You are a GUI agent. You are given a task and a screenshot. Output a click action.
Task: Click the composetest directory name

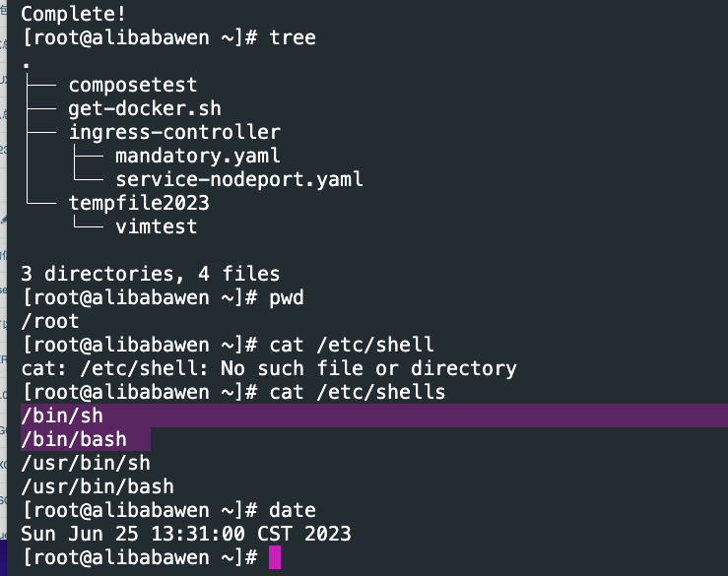point(133,85)
